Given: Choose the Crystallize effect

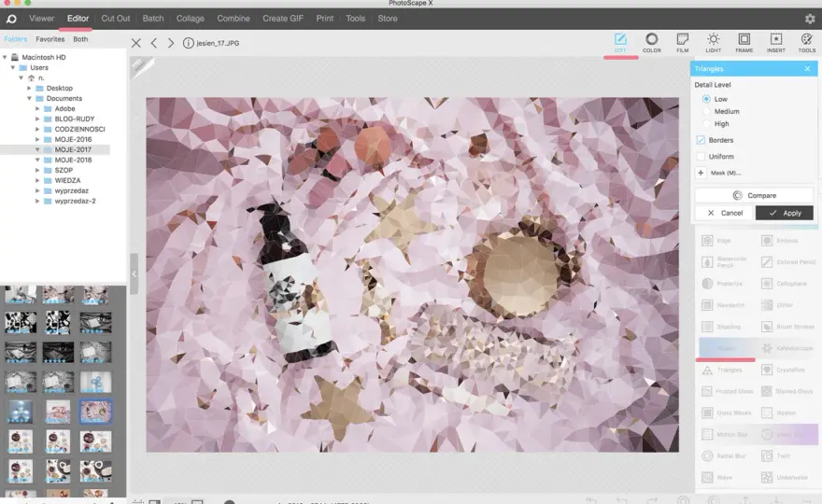Looking at the screenshot, I should 783,370.
